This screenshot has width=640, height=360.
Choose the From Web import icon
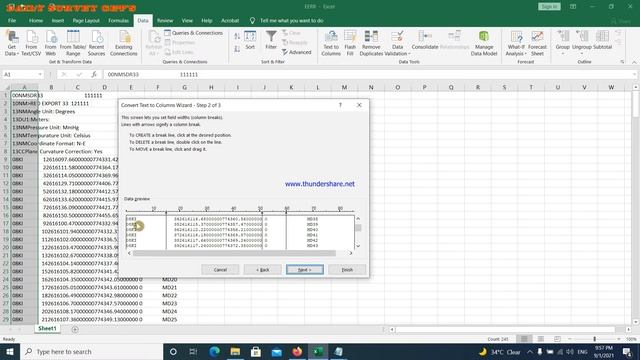coord(51,42)
